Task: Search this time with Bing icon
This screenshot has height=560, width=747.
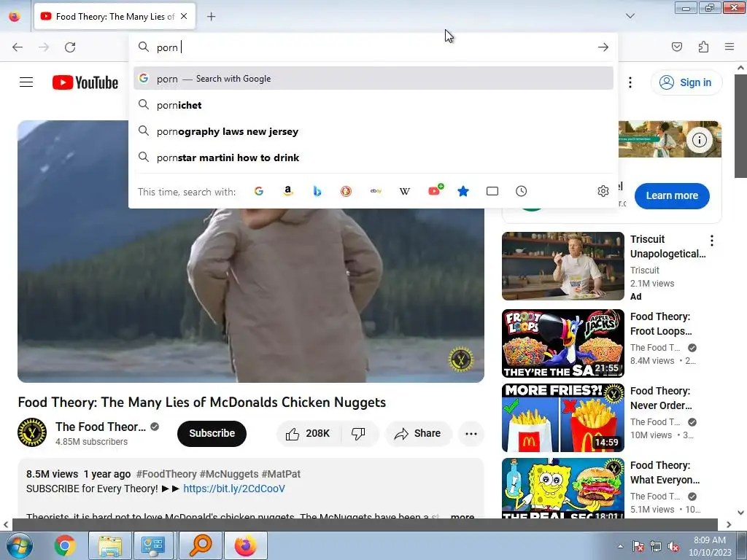Action: tap(317, 191)
